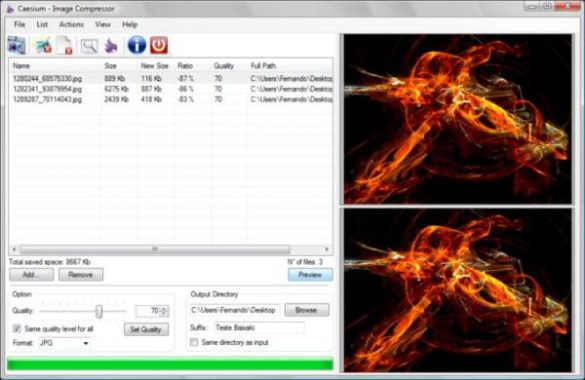Click the Quality slider handle
Viewport: 585px width, 380px height.
pyautogui.click(x=99, y=311)
